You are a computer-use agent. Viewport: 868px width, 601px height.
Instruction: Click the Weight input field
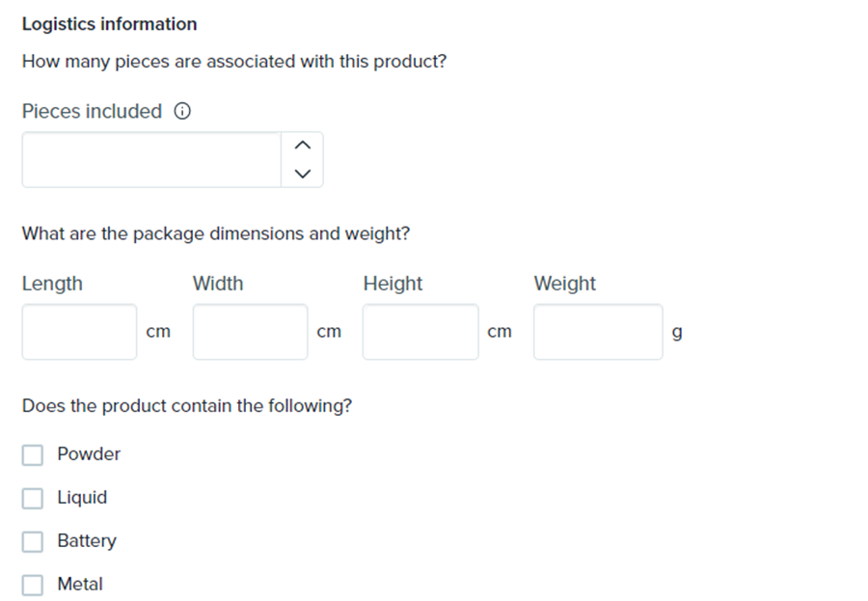[x=598, y=332]
